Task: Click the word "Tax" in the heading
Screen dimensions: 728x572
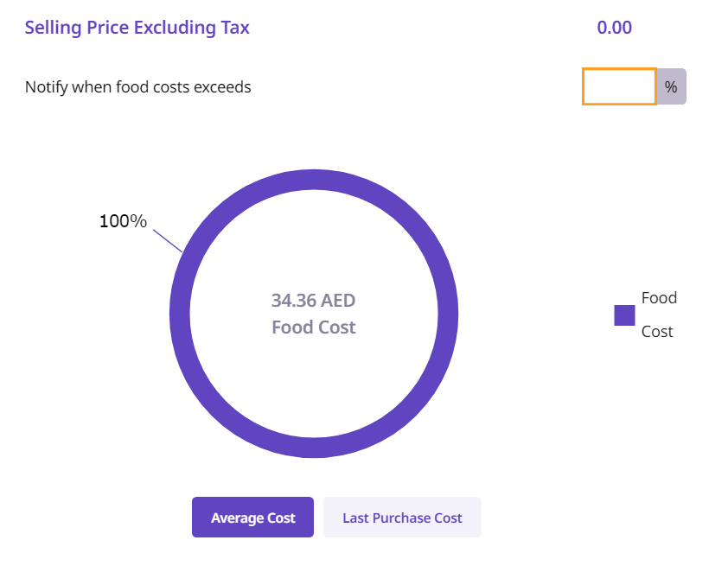Action: tap(233, 28)
